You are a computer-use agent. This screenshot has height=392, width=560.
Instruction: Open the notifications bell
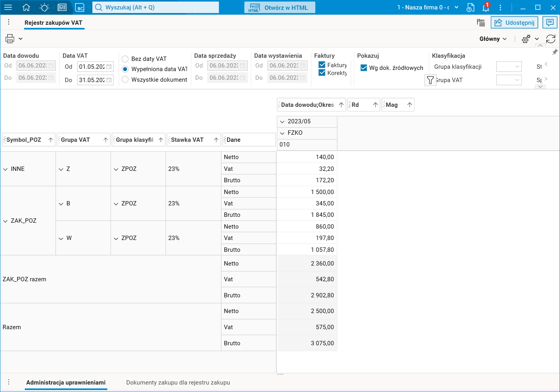click(x=486, y=7)
